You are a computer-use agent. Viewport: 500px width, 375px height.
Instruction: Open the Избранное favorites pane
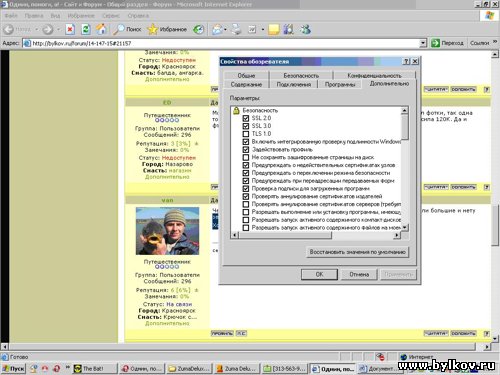pyautogui.click(x=167, y=29)
